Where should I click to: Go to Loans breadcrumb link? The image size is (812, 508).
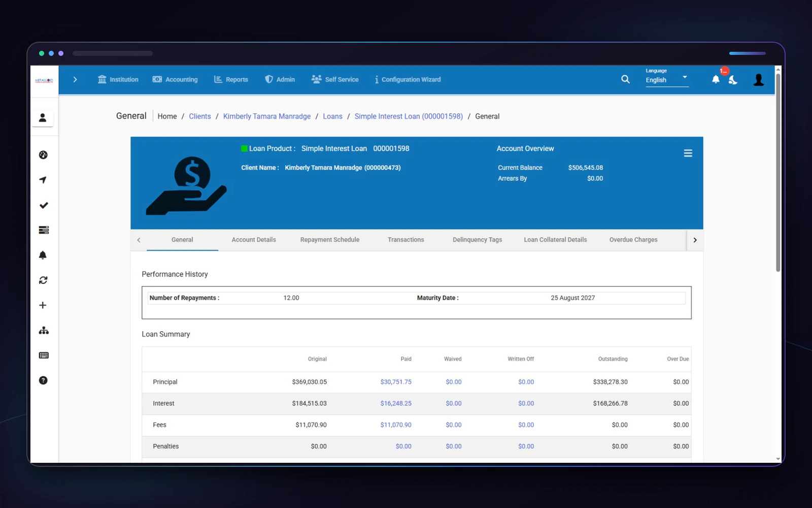pos(332,116)
